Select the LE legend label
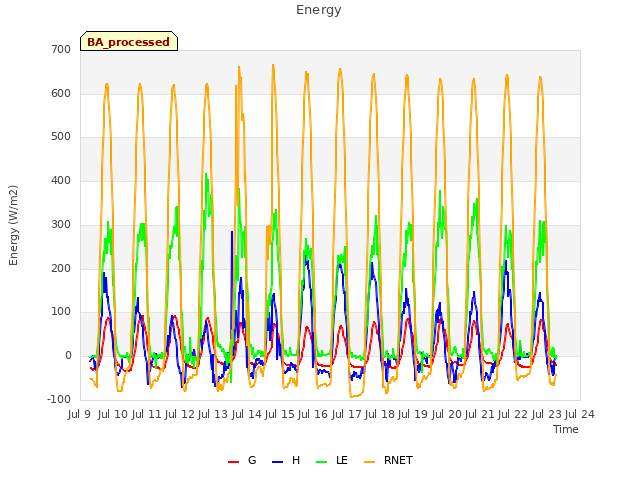The width and height of the screenshot is (640, 480). 342,460
